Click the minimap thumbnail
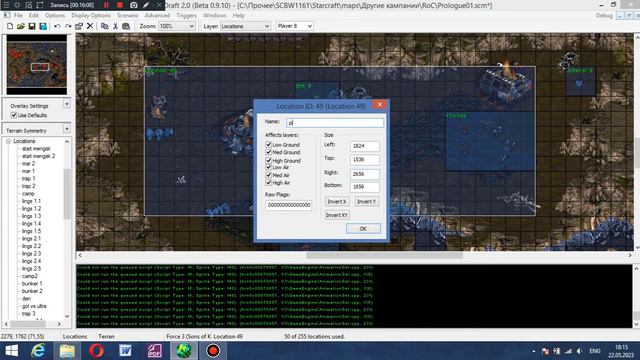The height and width of the screenshot is (360, 640). click(x=37, y=64)
